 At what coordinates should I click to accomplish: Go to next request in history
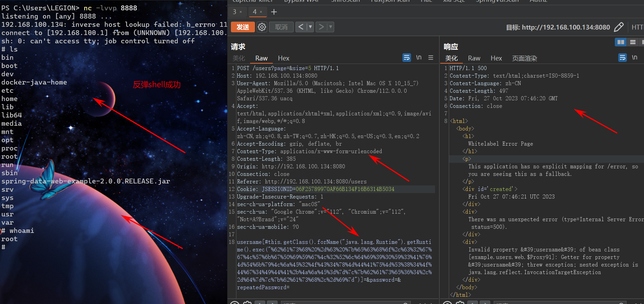tap(321, 27)
